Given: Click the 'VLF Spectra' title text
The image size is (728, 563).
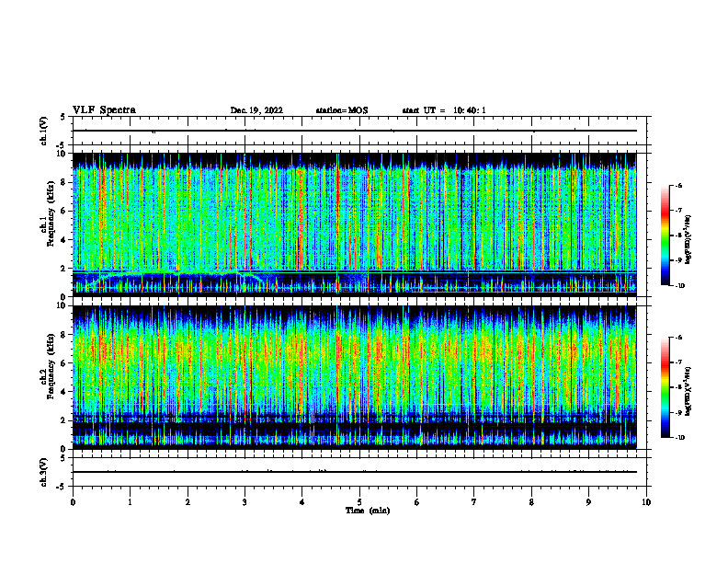Looking at the screenshot, I should point(104,110).
